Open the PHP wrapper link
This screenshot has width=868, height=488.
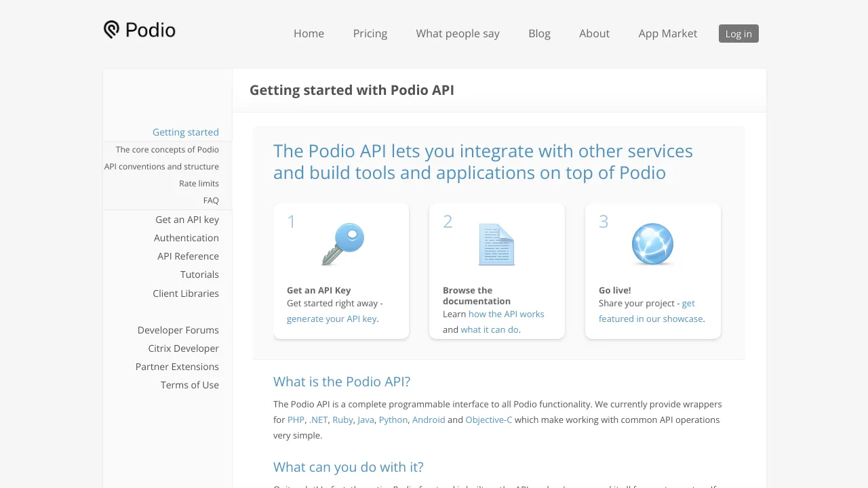[296, 420]
